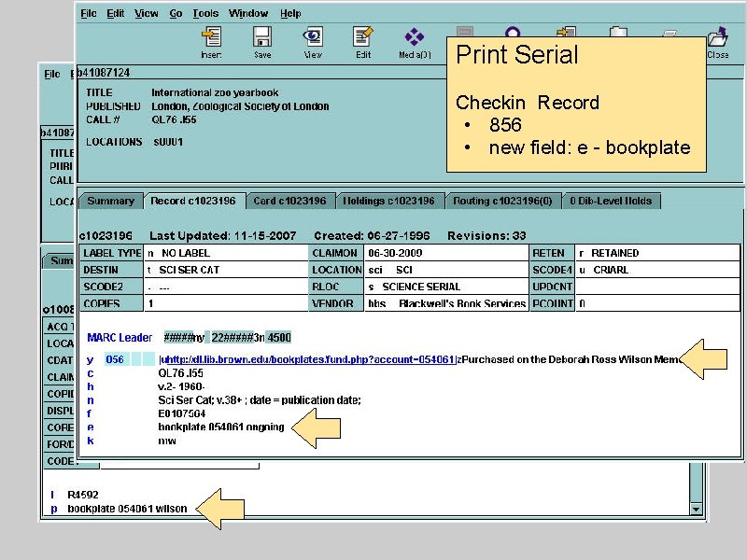This screenshot has width=747, height=560.
Task: Click bookplate 054061 wilson in back window
Action: pyautogui.click(x=127, y=509)
